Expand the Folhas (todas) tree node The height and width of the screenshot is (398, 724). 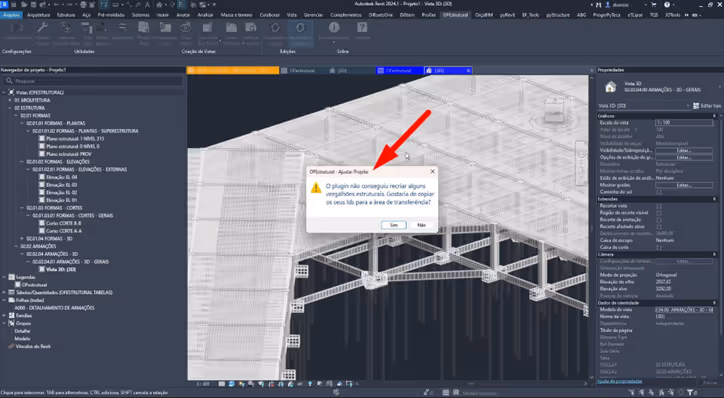[5, 300]
